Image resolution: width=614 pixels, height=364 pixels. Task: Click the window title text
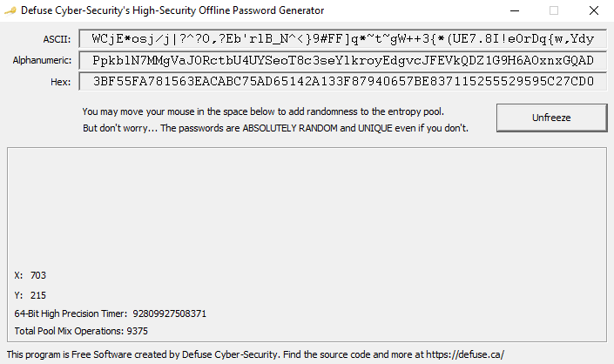(172, 10)
